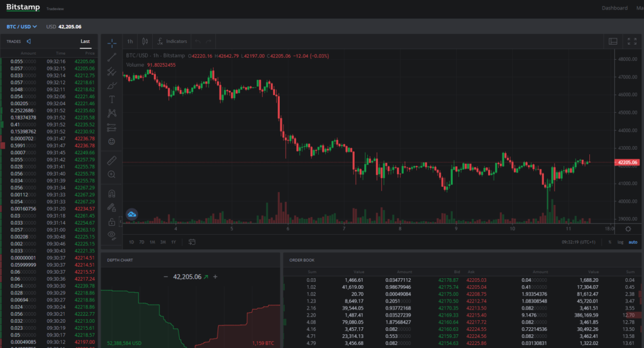Screen dimensions: 644x348
Task: Switch to the Last trades tab
Action: 85,41
